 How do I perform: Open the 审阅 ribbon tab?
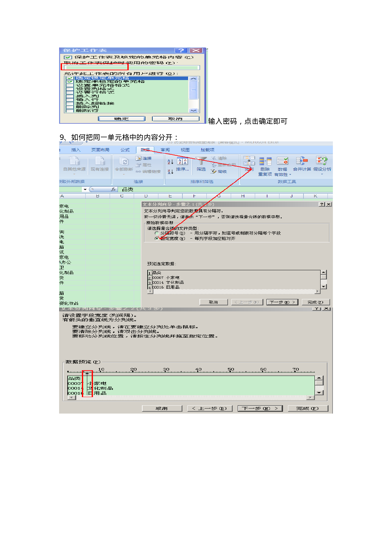165,150
